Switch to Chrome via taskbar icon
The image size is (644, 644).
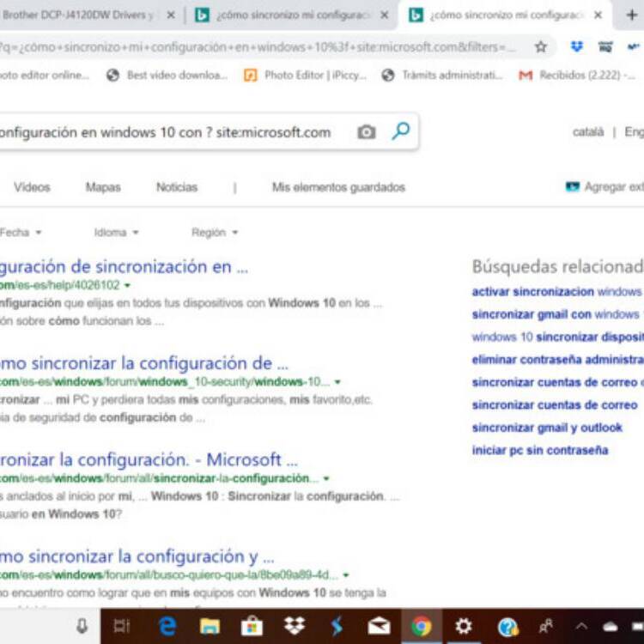[422, 627]
